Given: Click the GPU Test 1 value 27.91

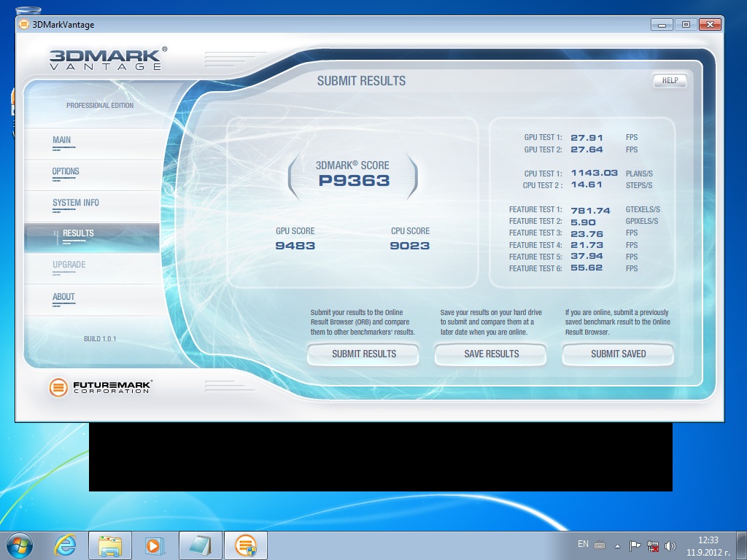Looking at the screenshot, I should pos(587,138).
